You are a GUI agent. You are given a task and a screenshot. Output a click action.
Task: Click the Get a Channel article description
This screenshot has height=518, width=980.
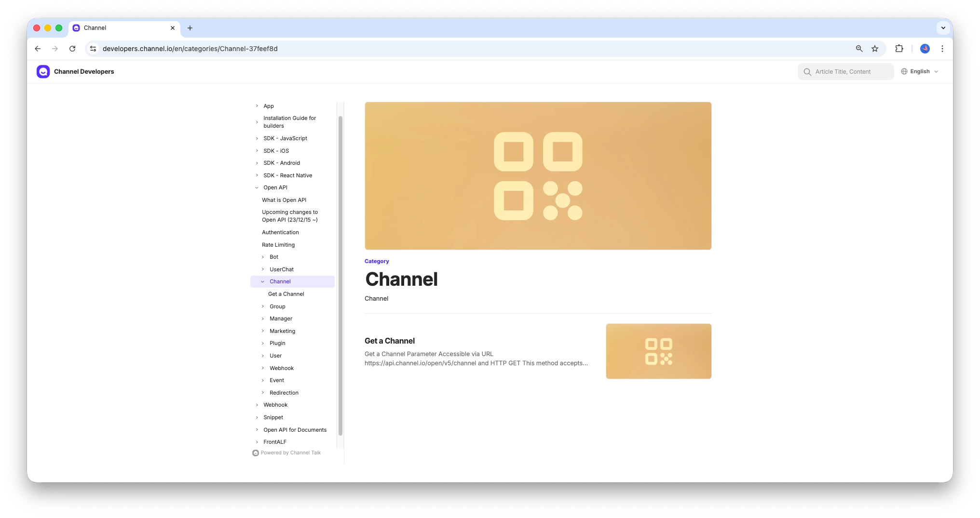476,359
